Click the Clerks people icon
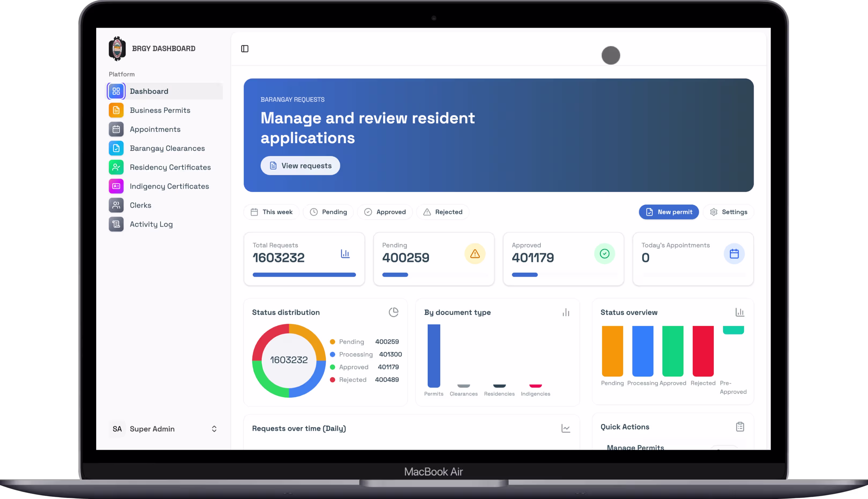 coord(116,205)
